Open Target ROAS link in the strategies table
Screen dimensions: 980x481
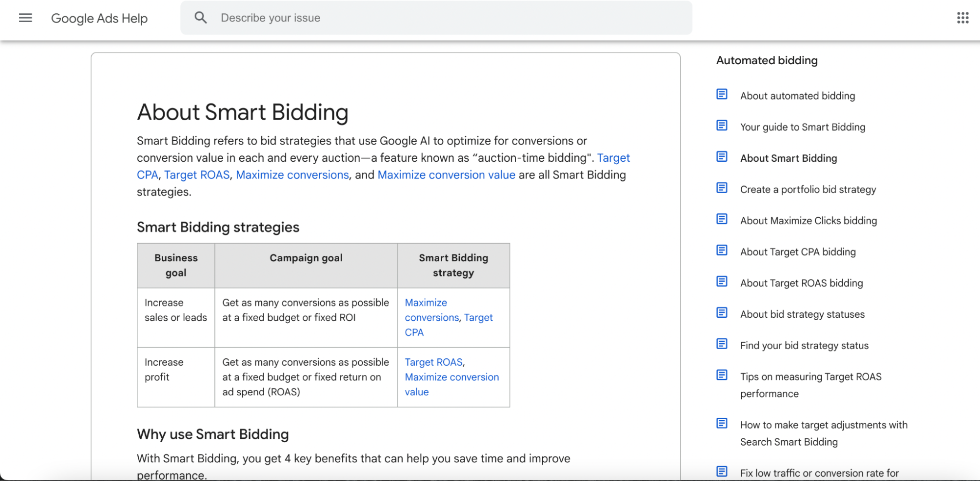click(x=433, y=362)
